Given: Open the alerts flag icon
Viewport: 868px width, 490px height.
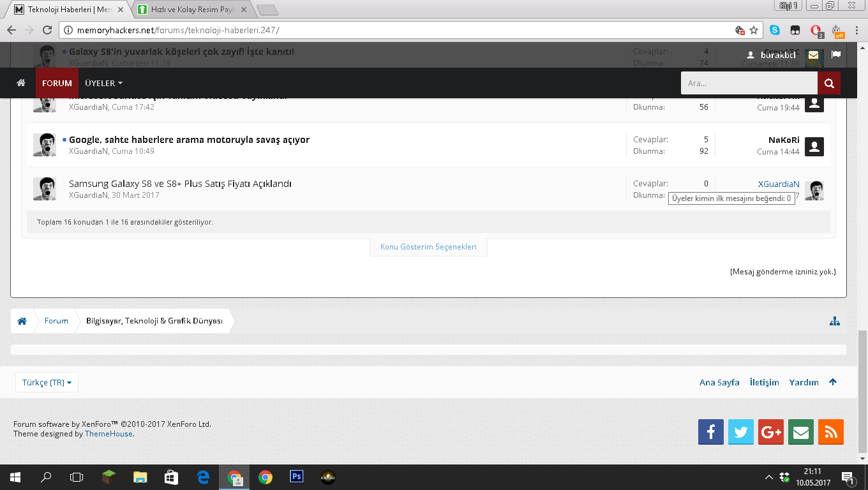Looking at the screenshot, I should point(836,55).
